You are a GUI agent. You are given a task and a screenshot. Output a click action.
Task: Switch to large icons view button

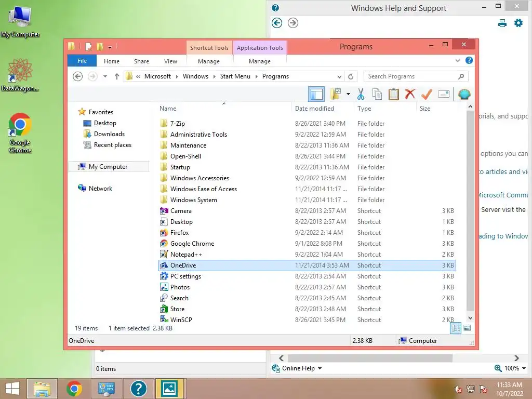467,328
